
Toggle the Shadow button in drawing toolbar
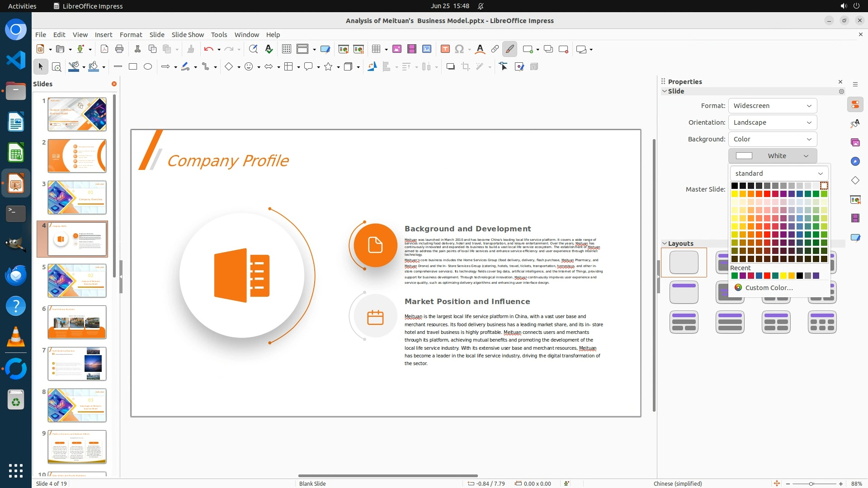coord(450,67)
